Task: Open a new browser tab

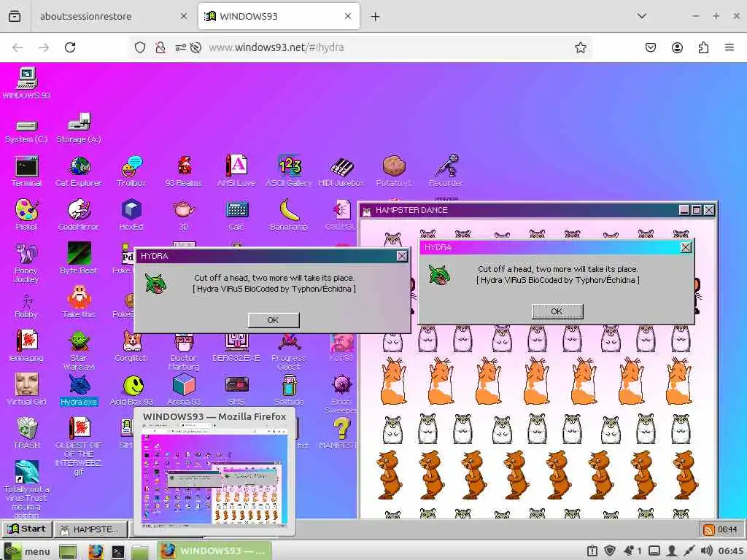Action: pyautogui.click(x=376, y=17)
